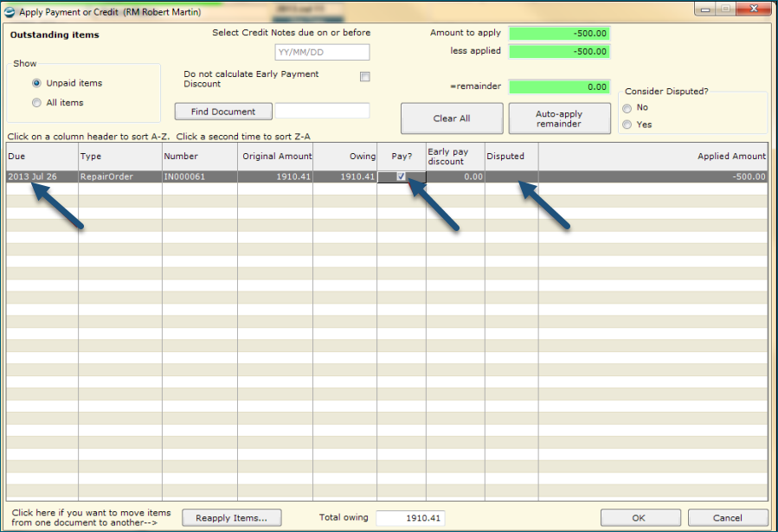778x532 pixels.
Task: Click the text field beside Find Document
Action: [x=322, y=111]
